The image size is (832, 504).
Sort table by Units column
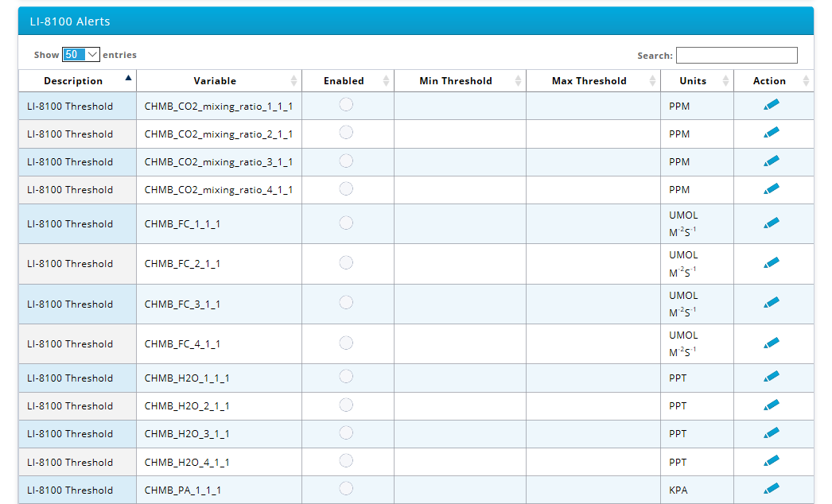pos(698,80)
